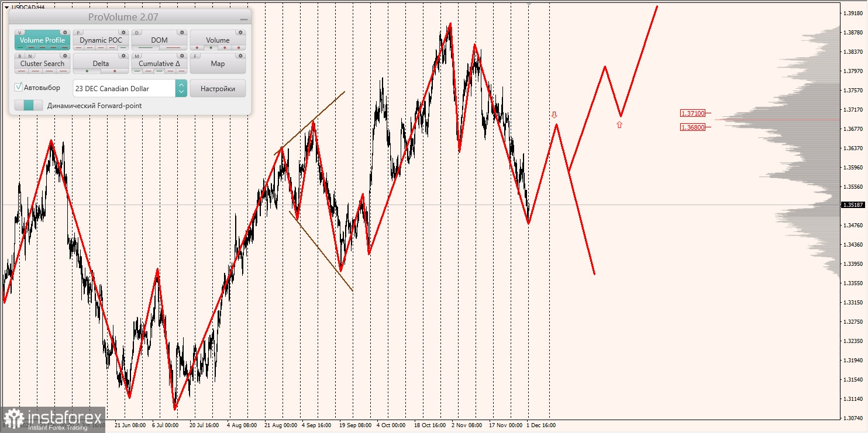This screenshot has height=433, width=868.
Task: Toggle the Автовыбор checkbox
Action: 18,87
